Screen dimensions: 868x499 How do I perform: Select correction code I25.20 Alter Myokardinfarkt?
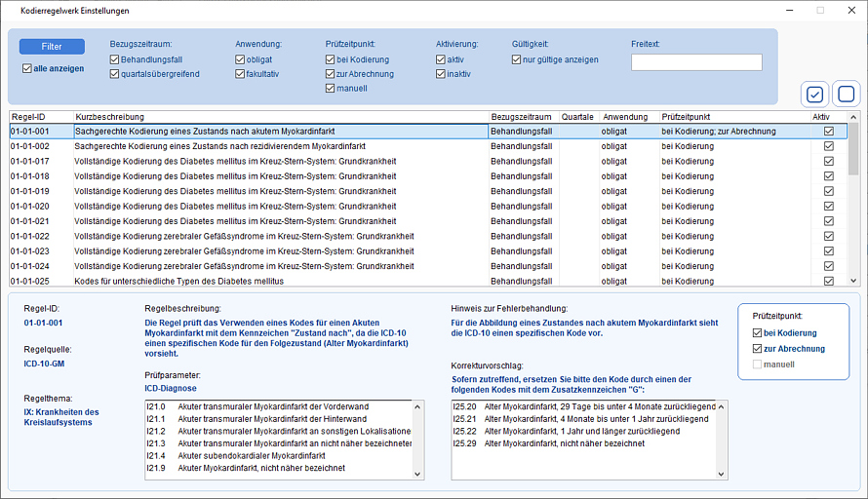584,406
